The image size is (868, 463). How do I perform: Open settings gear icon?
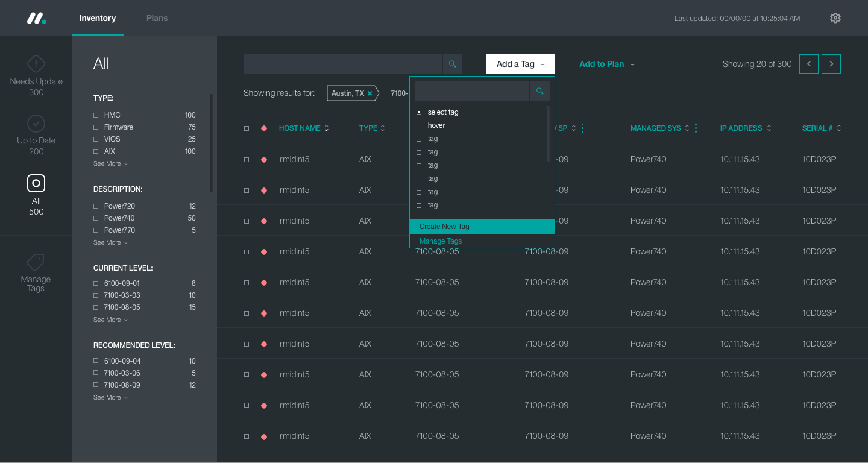(x=835, y=18)
